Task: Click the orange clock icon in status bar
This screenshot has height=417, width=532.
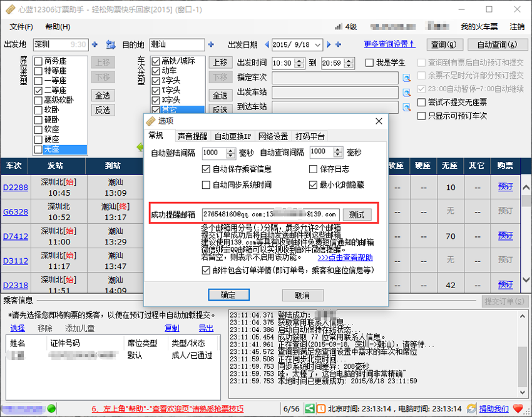Action: [x=320, y=409]
